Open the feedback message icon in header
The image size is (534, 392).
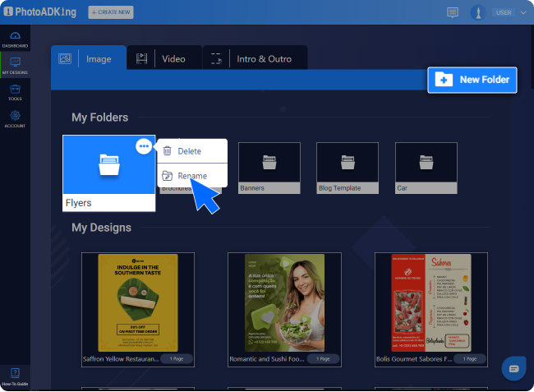click(453, 12)
